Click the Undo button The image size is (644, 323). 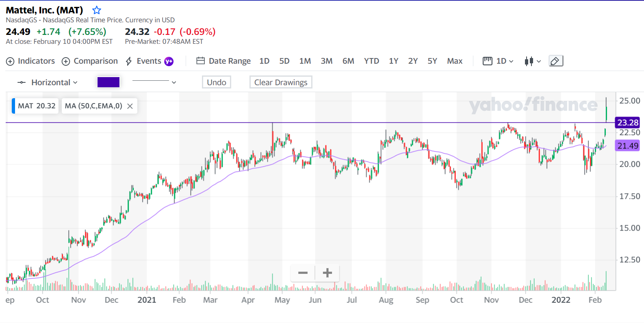pos(217,82)
